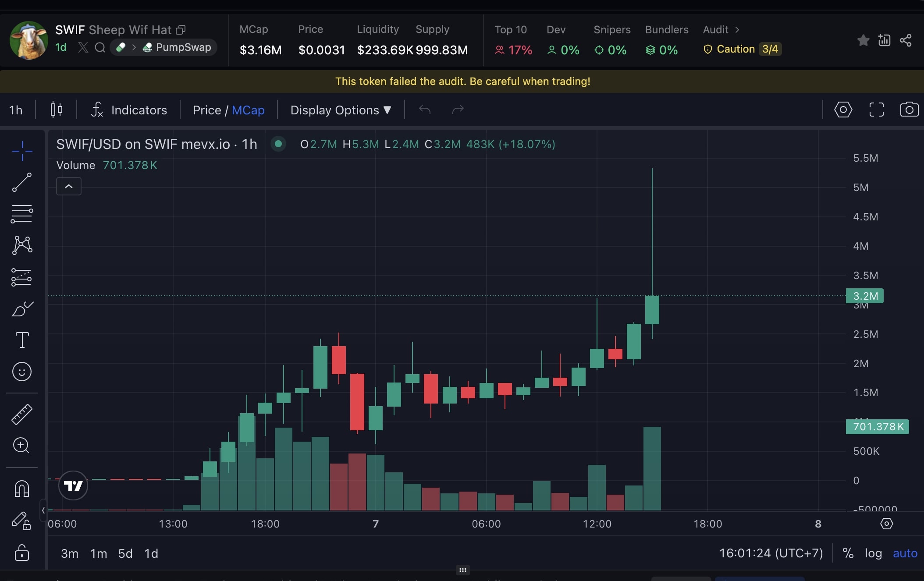Activate the zoom in tool
This screenshot has height=581, width=924.
[x=22, y=445]
